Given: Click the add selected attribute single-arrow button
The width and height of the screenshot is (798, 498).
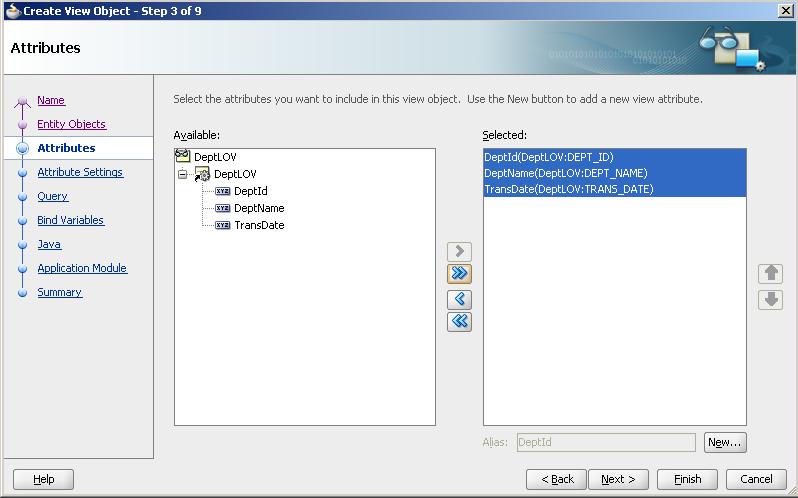Looking at the screenshot, I should [459, 251].
